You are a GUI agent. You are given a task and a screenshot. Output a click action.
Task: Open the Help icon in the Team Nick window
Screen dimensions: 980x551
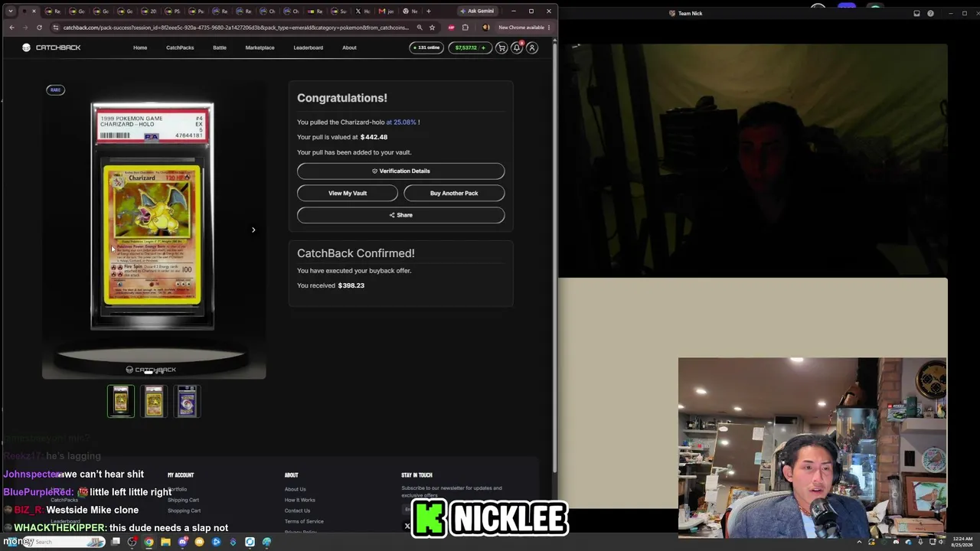click(930, 13)
